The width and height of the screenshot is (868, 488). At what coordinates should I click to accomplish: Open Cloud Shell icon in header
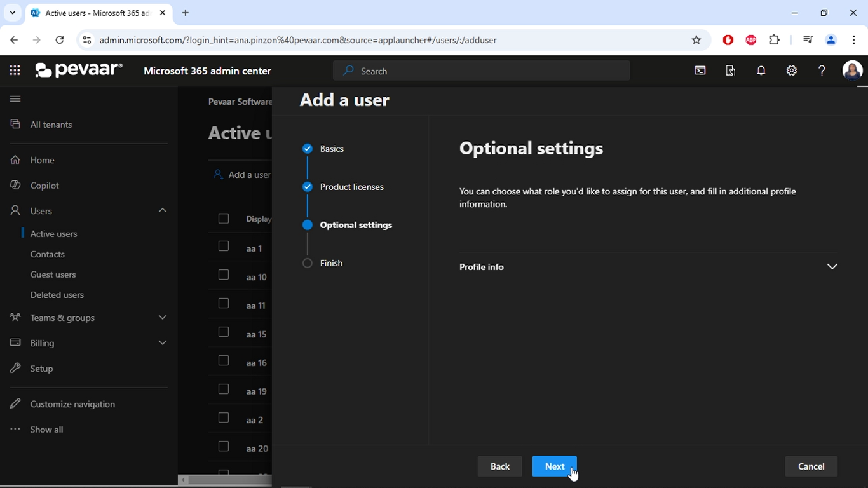click(x=700, y=71)
